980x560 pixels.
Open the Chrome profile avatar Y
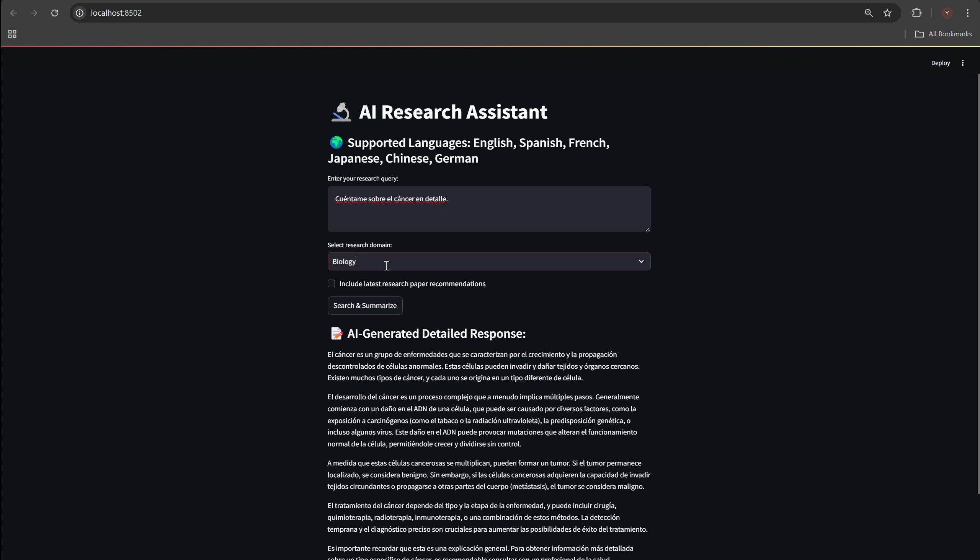947,13
